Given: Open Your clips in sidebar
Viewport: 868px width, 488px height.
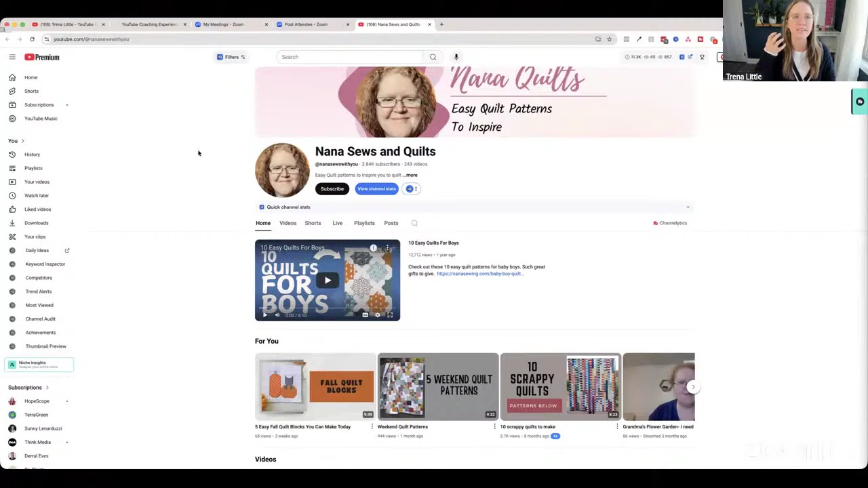Looking at the screenshot, I should (35, 237).
